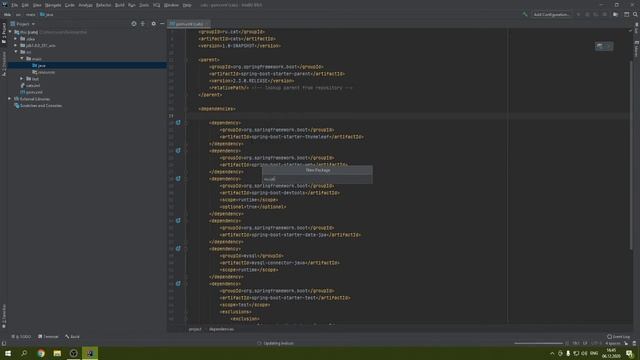Open the VCS menu
This screenshot has height=360, width=640.
tap(157, 5)
